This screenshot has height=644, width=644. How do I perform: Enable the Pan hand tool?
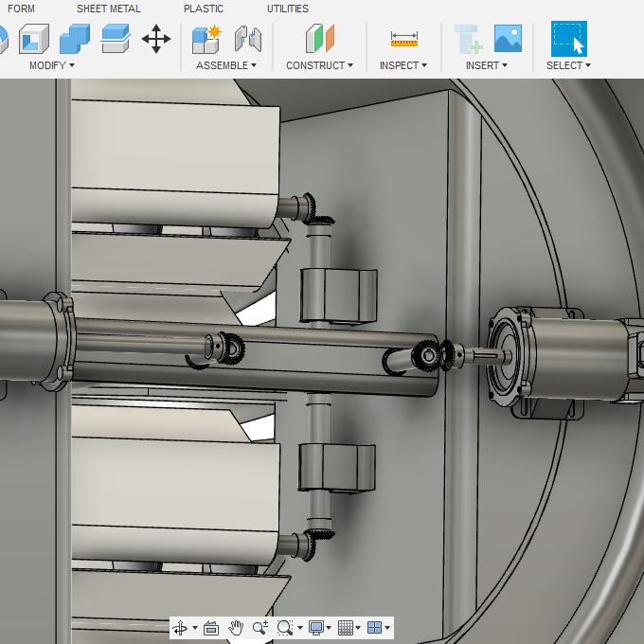(x=236, y=628)
